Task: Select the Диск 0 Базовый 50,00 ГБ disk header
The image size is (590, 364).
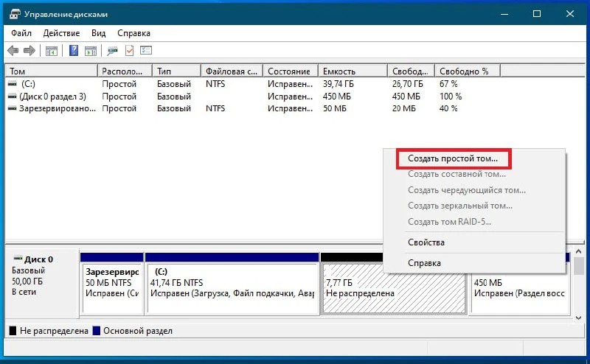Action: 42,282
